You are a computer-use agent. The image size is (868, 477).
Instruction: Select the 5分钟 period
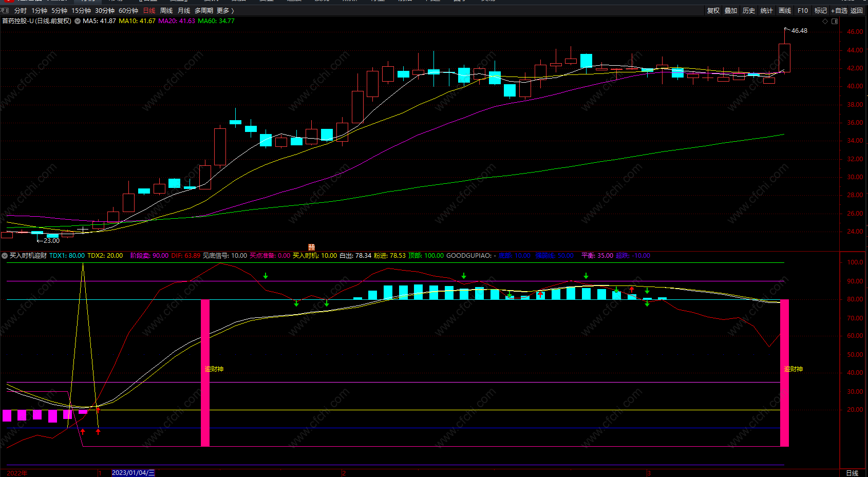pyautogui.click(x=59, y=11)
